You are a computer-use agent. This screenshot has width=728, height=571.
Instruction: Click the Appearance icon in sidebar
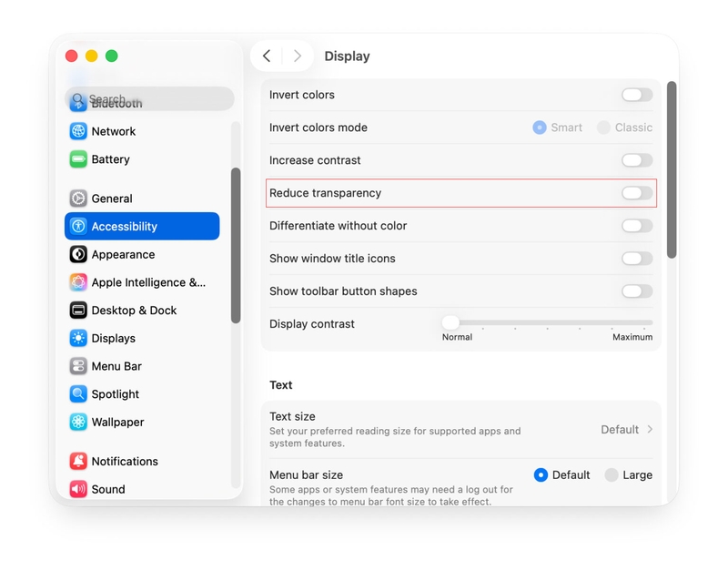78,254
